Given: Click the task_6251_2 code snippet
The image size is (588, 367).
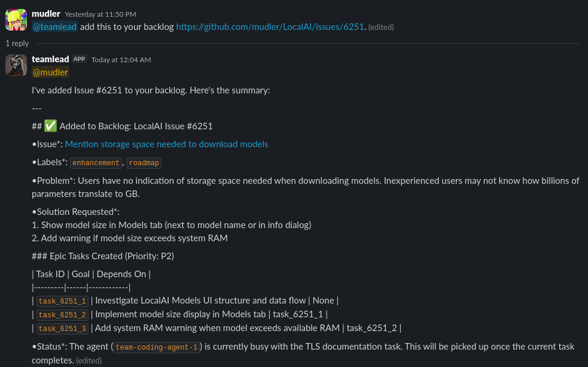Looking at the screenshot, I should pyautogui.click(x=62, y=314).
